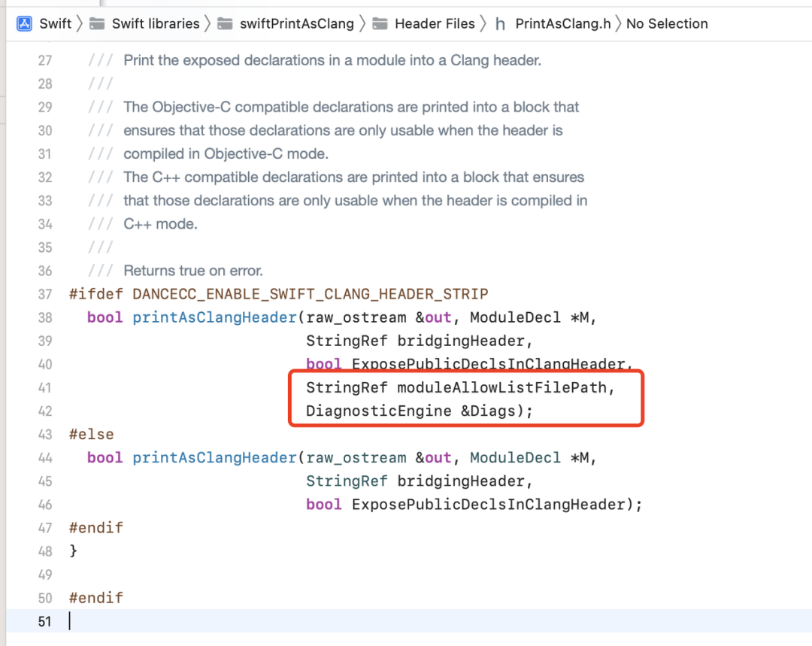This screenshot has width=812, height=646.
Task: Click the #endif on line 47
Action: click(96, 528)
